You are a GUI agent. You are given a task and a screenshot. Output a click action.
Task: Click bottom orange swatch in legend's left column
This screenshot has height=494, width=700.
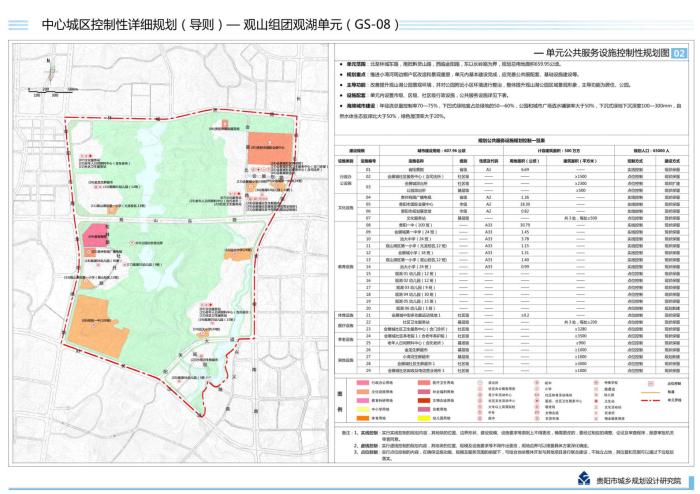point(362,418)
